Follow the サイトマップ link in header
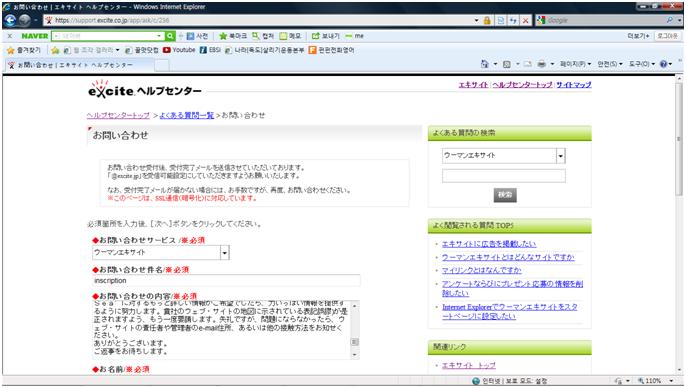Screen dimensions: 686x388 574,85
